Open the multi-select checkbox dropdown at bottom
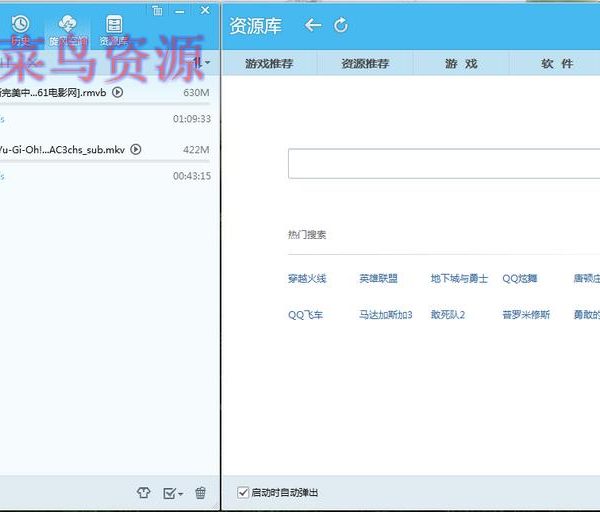The height and width of the screenshot is (512, 600). [x=173, y=492]
